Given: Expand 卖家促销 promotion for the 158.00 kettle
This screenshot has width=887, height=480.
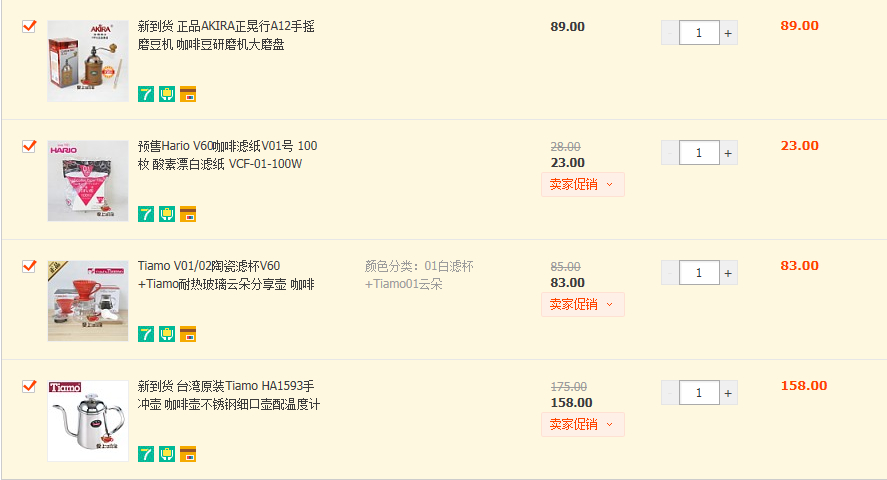Looking at the screenshot, I should 582,424.
